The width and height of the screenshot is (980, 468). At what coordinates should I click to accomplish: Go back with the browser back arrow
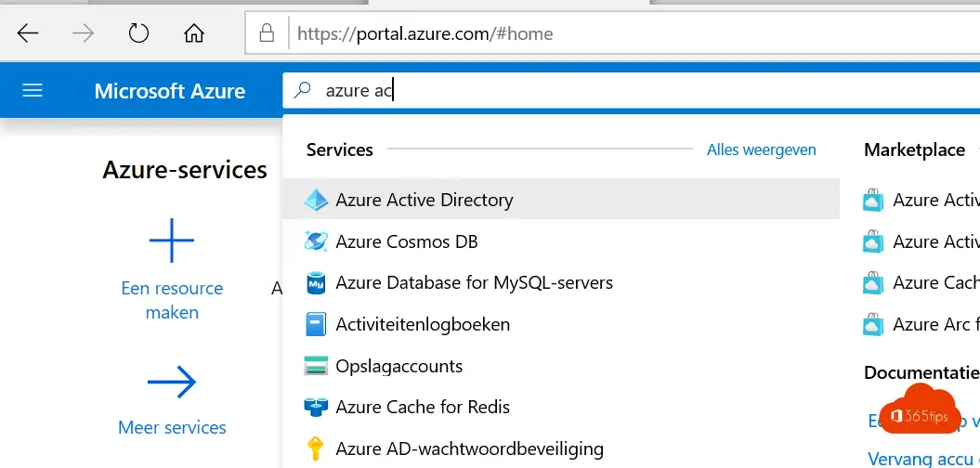pos(28,33)
